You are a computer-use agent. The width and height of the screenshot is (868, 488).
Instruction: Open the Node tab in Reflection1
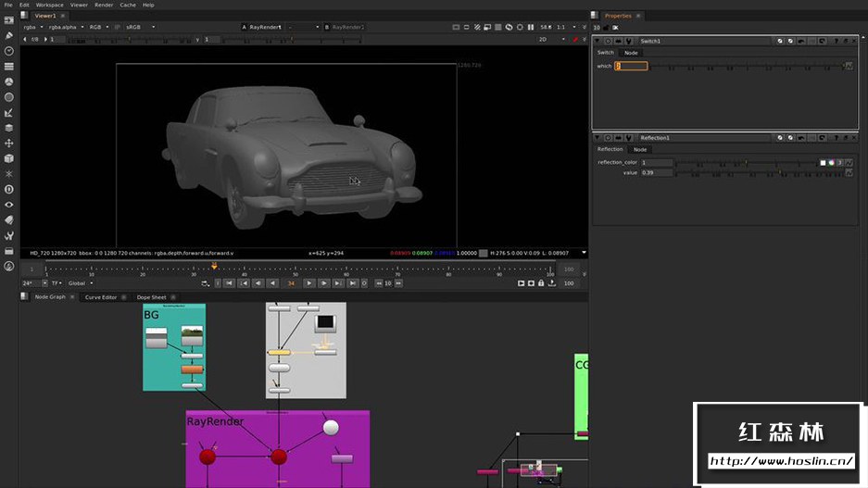click(639, 149)
